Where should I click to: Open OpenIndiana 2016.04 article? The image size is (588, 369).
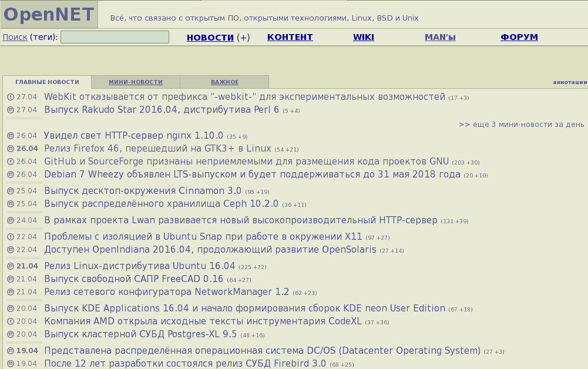point(210,249)
